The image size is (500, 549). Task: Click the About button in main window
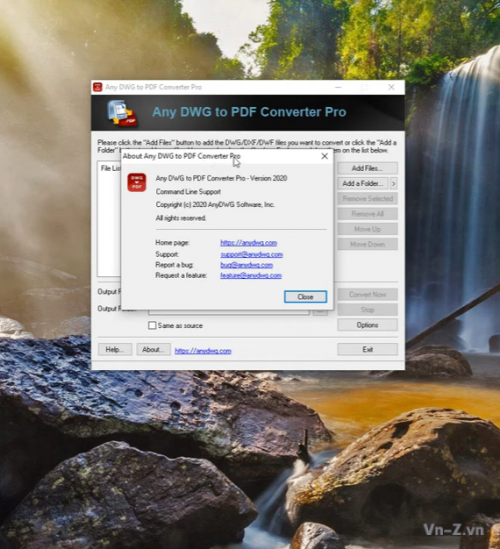pyautogui.click(x=153, y=349)
